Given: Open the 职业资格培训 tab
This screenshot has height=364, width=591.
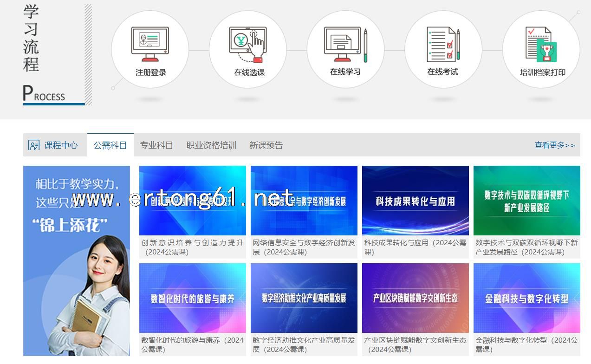Looking at the screenshot, I should click(211, 145).
